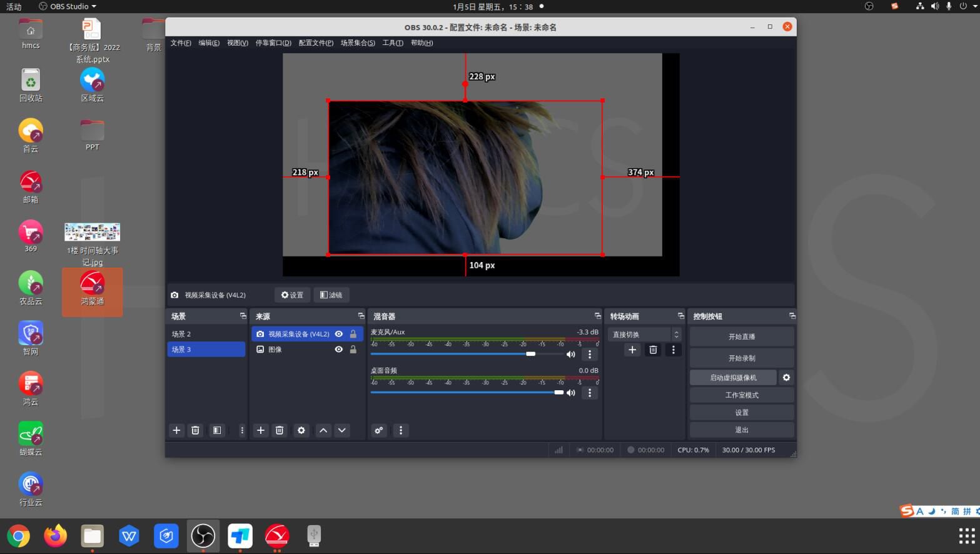The height and width of the screenshot is (554, 980).
Task: Click the 滤镜 button for selected source
Action: 331,295
